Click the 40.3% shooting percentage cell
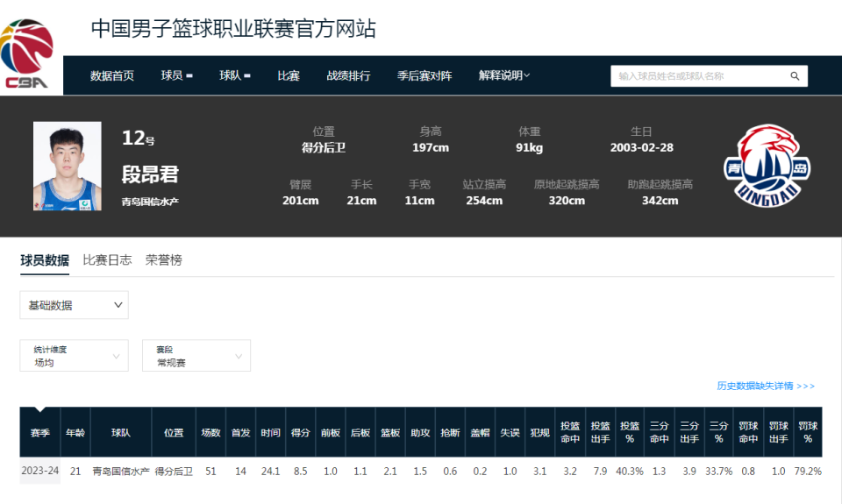The width and height of the screenshot is (842, 504). (630, 472)
